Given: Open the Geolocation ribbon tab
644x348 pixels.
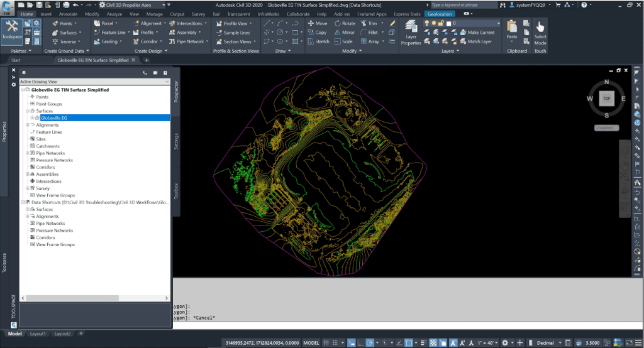Looking at the screenshot, I should tap(440, 14).
